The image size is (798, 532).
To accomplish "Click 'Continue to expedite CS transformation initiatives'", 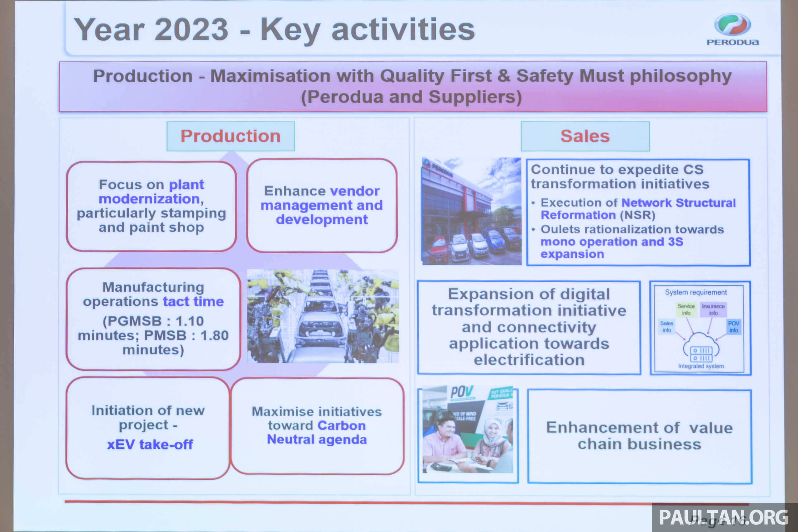I will (620, 176).
